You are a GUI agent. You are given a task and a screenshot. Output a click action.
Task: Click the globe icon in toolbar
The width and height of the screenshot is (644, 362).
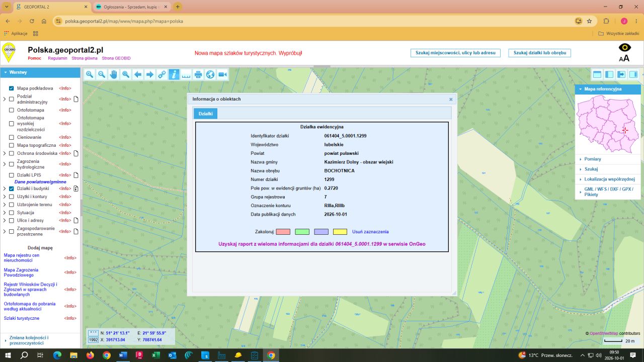click(210, 74)
